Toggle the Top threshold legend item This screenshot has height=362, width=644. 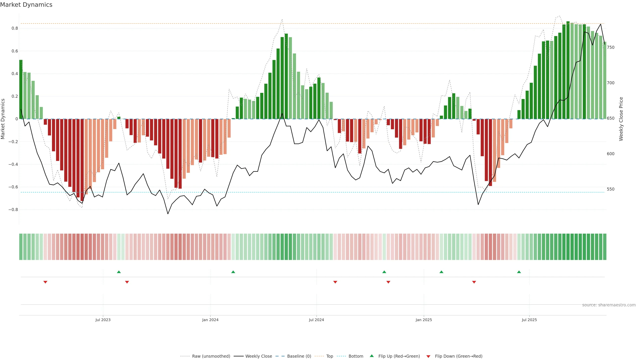pos(330,356)
